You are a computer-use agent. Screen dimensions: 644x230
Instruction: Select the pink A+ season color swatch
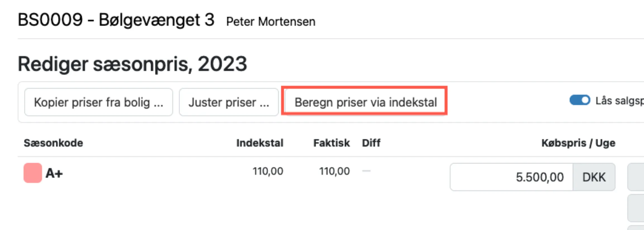tap(32, 173)
